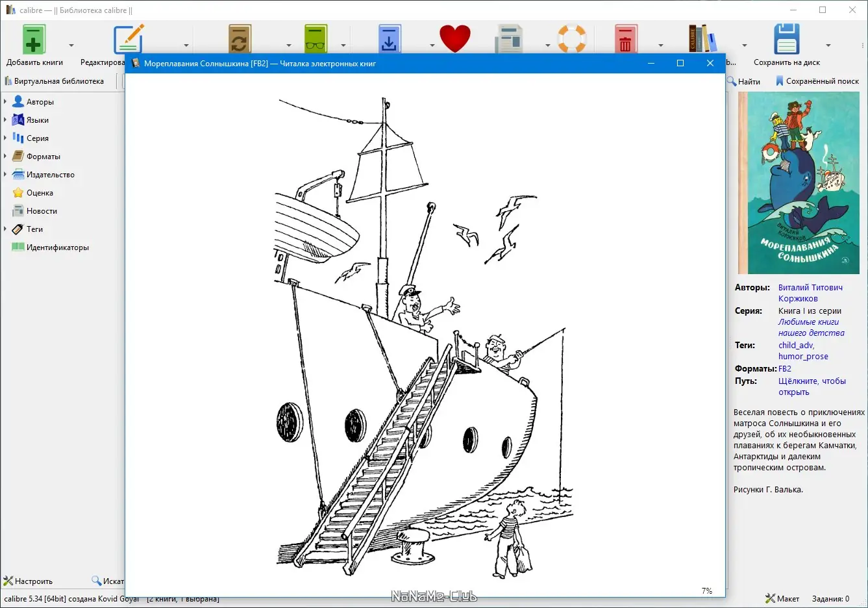
Task: Click the Щёлкните, чтобы открыть path link
Action: (x=812, y=386)
